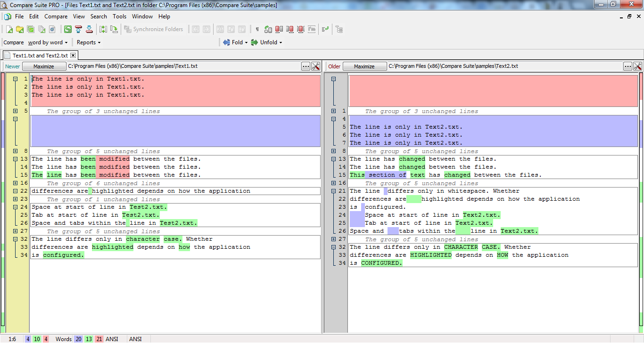Viewport: 644px width, 343px height.
Task: Click the green '10' modified lines counter
Action: click(37, 339)
